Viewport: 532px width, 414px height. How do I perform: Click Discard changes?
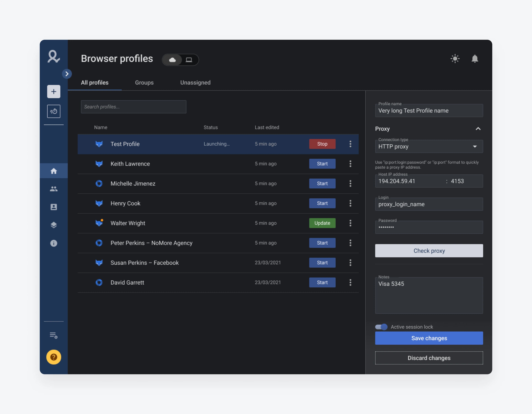pyautogui.click(x=429, y=358)
